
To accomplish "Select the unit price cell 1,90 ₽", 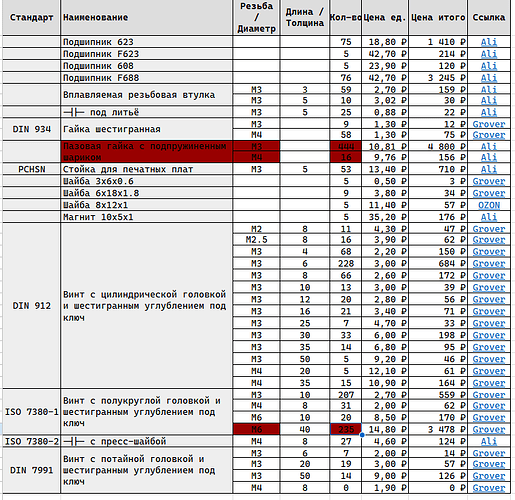I will tap(385, 488).
